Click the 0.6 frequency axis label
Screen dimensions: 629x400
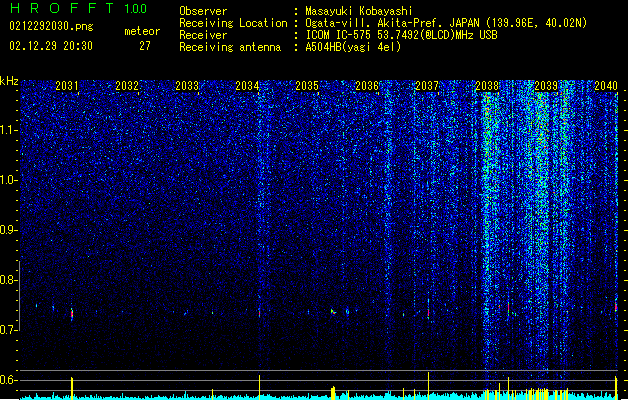[x=9, y=380]
